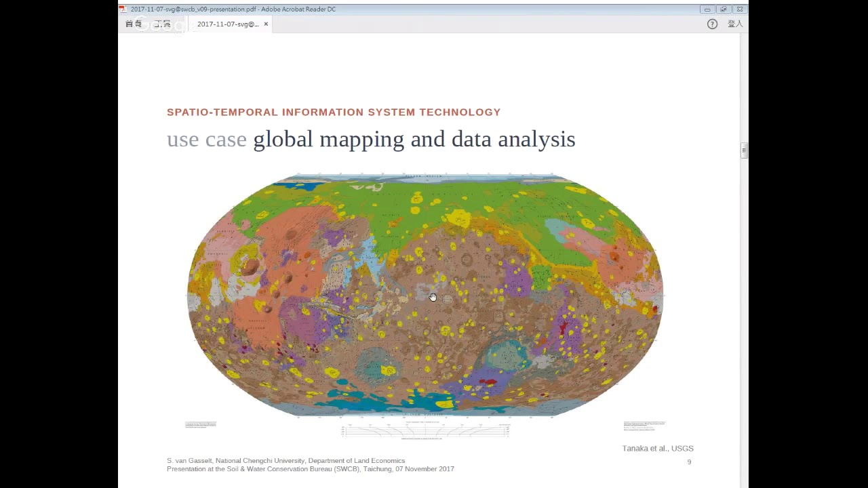This screenshot has width=868, height=488.
Task: Click the vertical scrollbar thumb
Action: coord(744,150)
